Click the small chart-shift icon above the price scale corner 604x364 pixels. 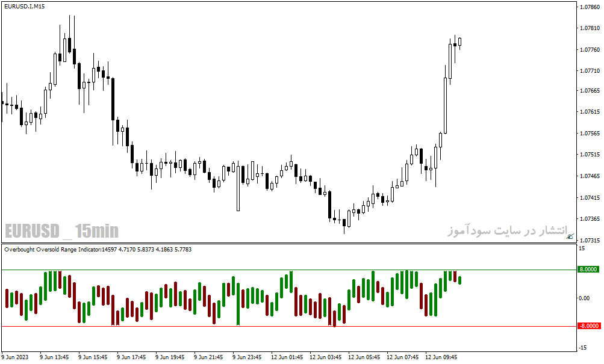pos(570,236)
